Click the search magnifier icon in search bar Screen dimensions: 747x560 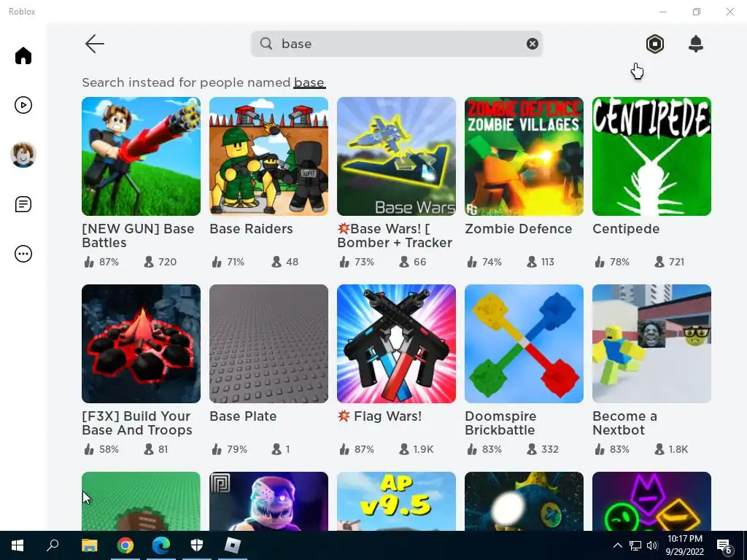pos(266,44)
